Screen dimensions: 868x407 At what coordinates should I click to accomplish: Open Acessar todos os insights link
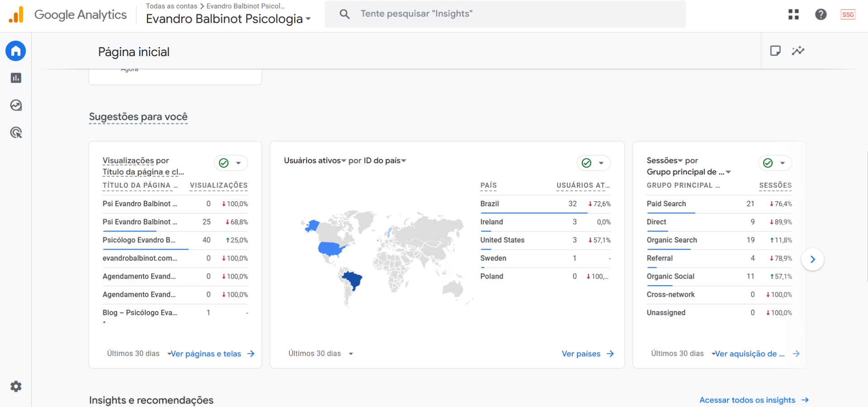click(x=747, y=400)
